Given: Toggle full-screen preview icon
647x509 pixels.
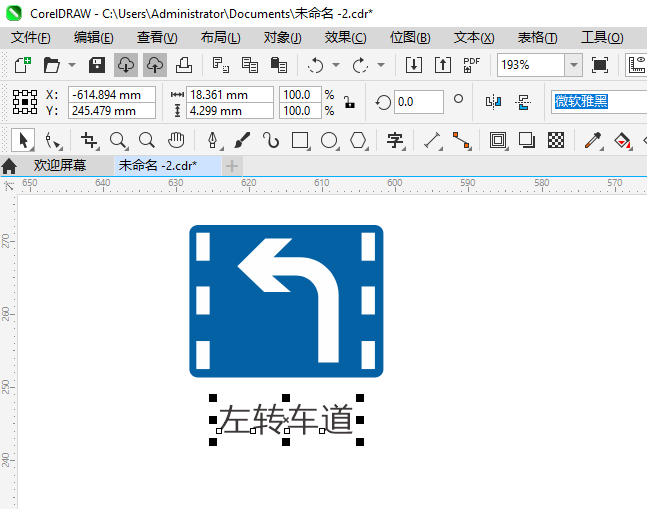Looking at the screenshot, I should (600, 65).
